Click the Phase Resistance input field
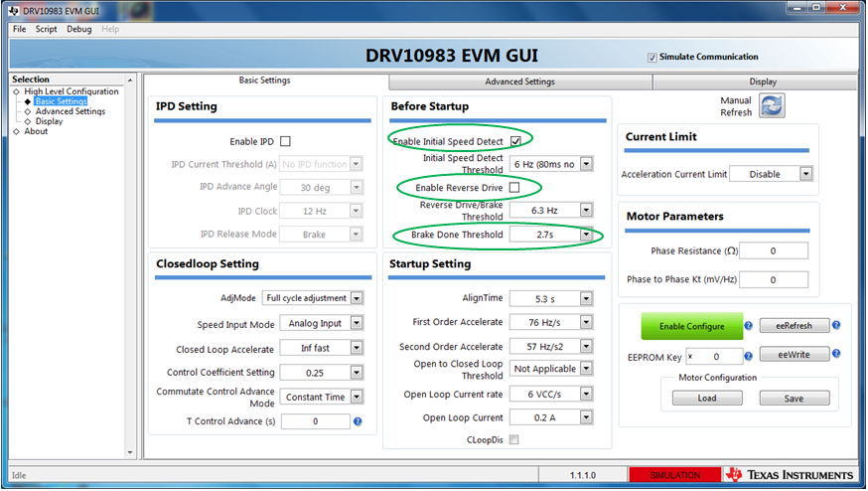Image resolution: width=868 pixels, height=491 pixels. (774, 251)
